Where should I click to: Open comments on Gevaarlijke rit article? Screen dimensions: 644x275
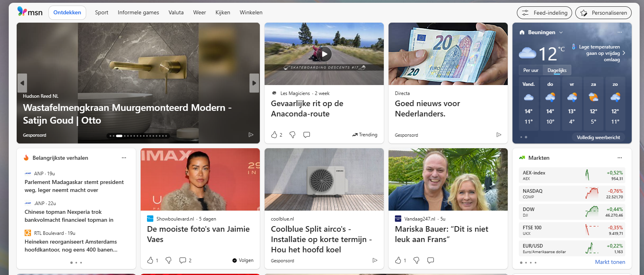(307, 135)
